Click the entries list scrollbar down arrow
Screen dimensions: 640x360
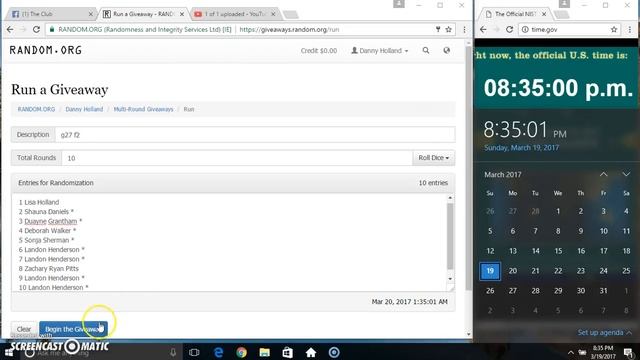tap(450, 278)
